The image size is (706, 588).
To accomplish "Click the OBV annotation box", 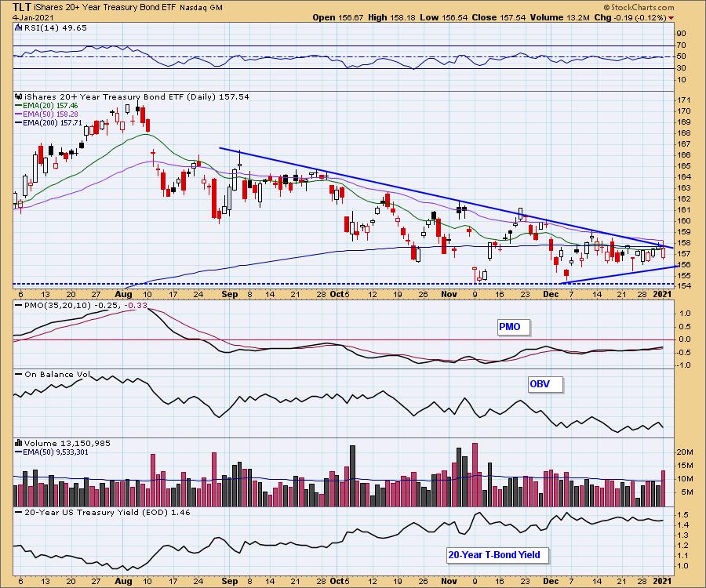I will [545, 385].
